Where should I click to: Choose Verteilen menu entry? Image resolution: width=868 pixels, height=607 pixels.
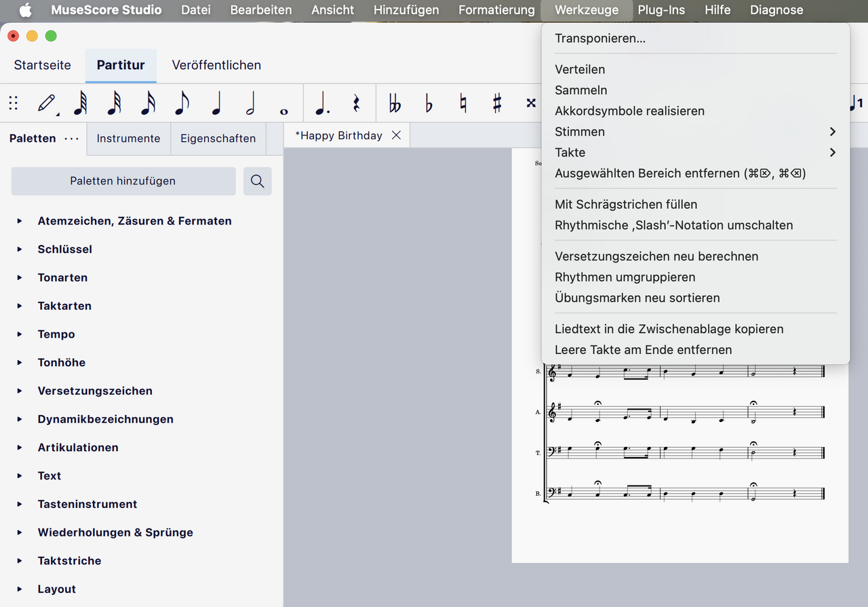click(x=695, y=69)
